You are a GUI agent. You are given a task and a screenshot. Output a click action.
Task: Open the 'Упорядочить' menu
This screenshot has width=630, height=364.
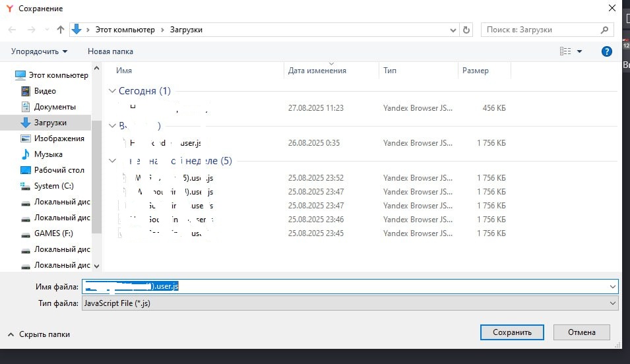(40, 51)
